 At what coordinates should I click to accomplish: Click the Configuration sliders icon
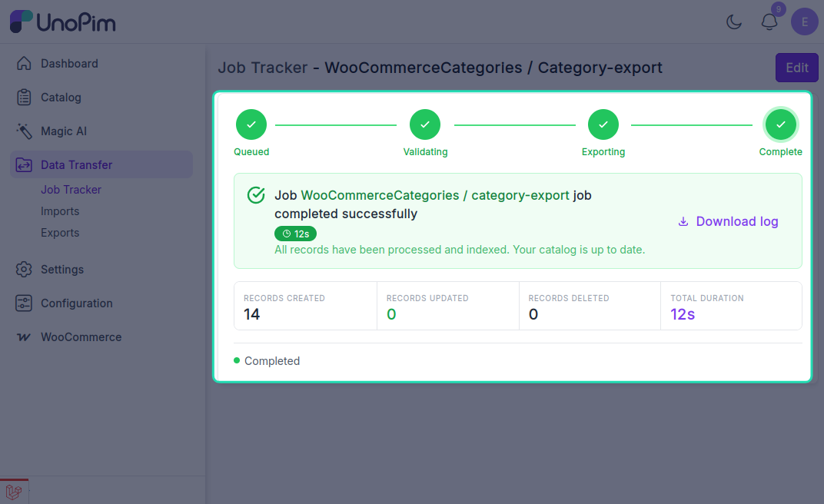(24, 303)
